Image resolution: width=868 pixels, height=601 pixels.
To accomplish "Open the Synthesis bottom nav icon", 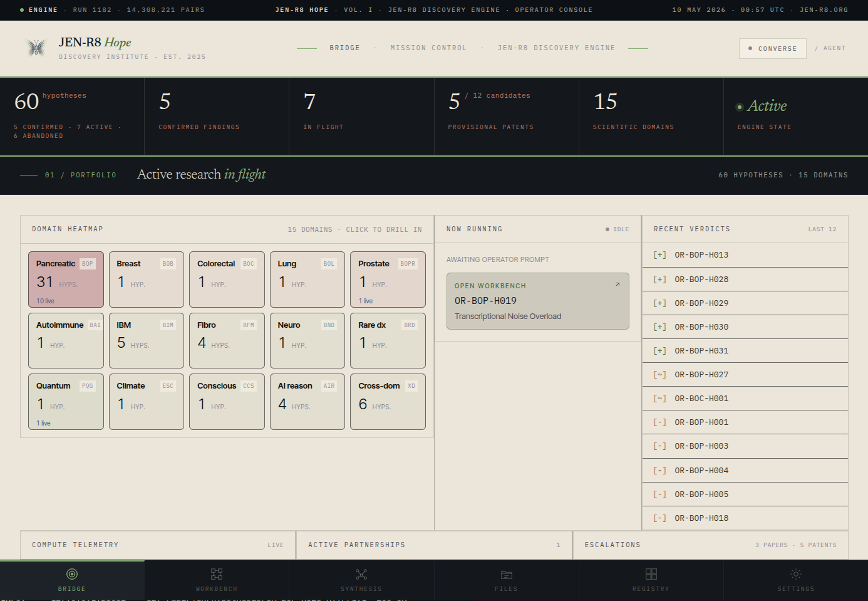I will point(361,574).
